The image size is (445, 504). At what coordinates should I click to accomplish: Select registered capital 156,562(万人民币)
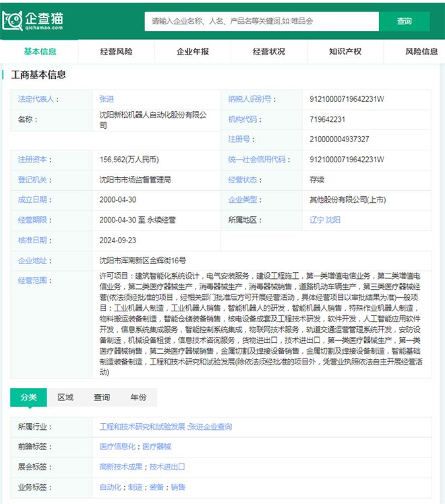coord(129,160)
